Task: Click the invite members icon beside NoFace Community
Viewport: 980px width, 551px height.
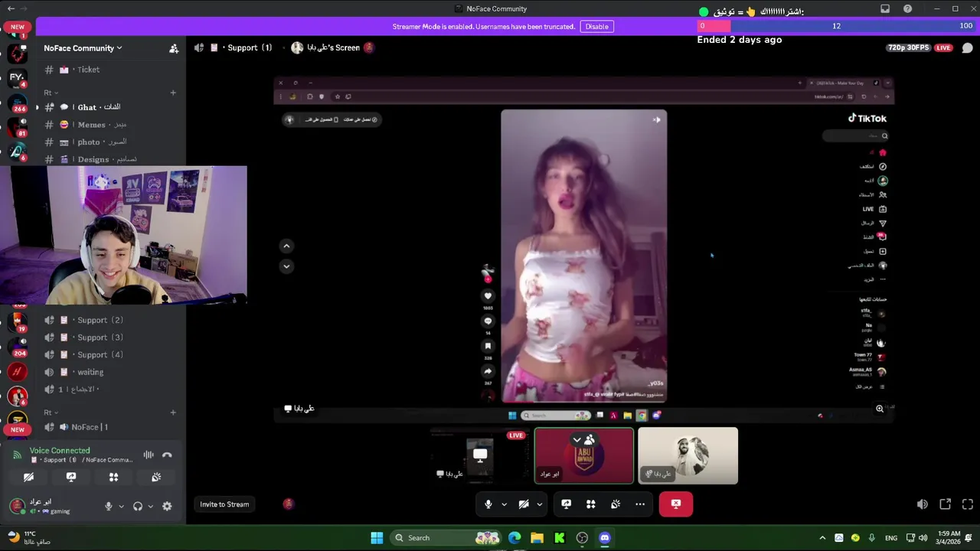Action: pyautogui.click(x=174, y=48)
